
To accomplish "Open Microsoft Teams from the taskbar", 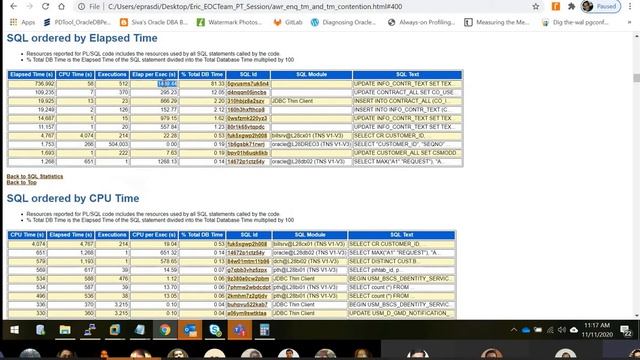I will click(x=240, y=330).
